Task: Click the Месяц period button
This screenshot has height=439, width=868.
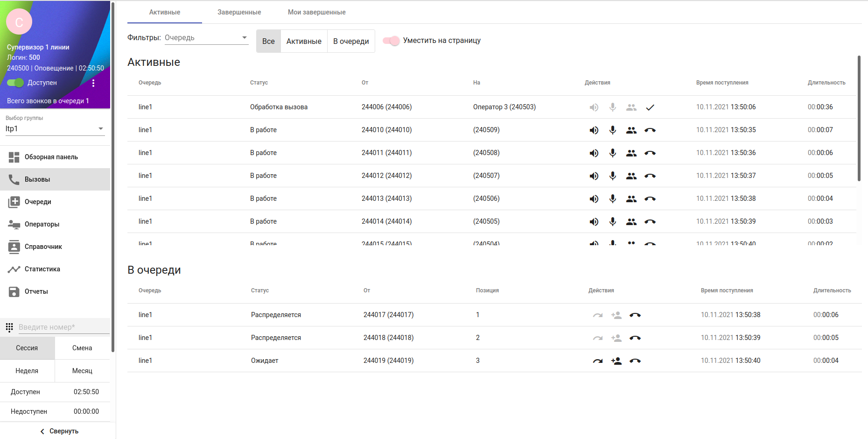Action: point(82,371)
